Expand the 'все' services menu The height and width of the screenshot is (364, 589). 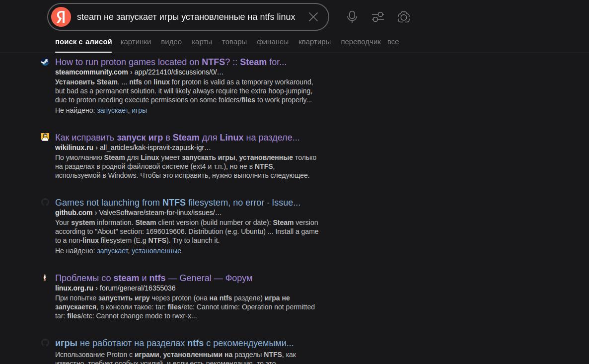pyautogui.click(x=393, y=42)
